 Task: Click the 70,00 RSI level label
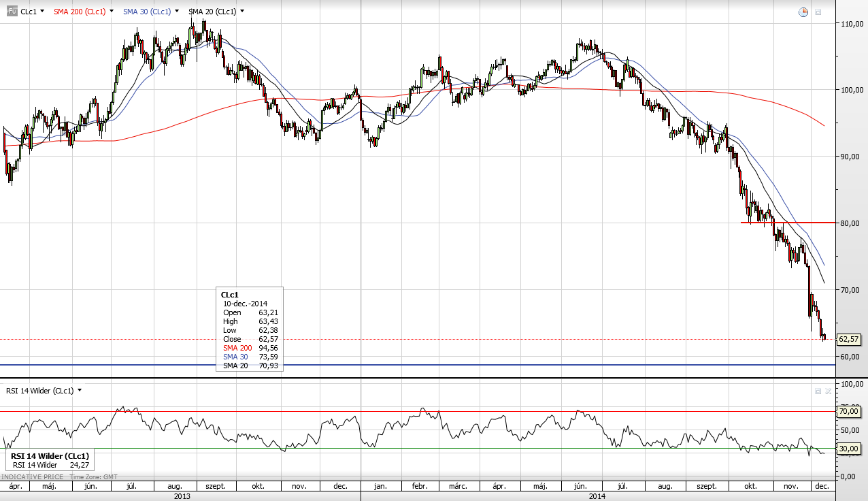pyautogui.click(x=850, y=411)
